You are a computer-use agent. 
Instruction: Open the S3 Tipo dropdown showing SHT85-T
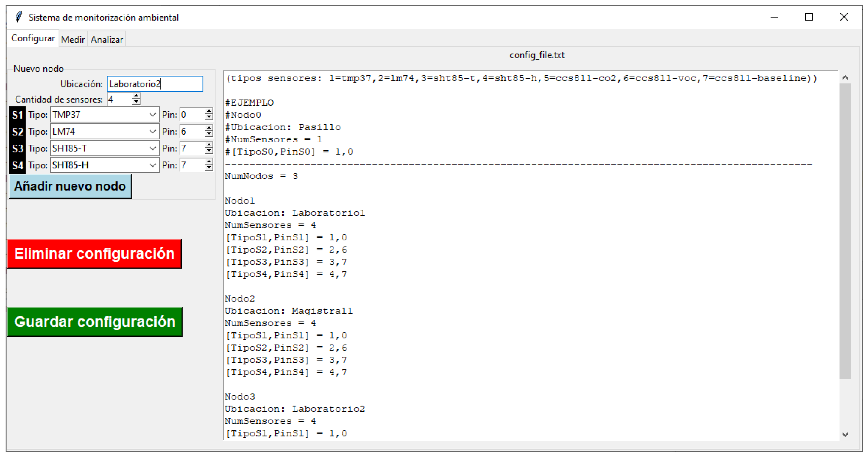(x=152, y=149)
